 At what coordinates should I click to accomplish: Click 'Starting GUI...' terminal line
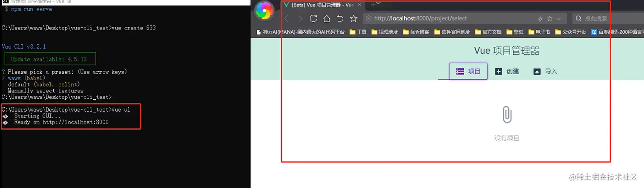pyautogui.click(x=37, y=116)
